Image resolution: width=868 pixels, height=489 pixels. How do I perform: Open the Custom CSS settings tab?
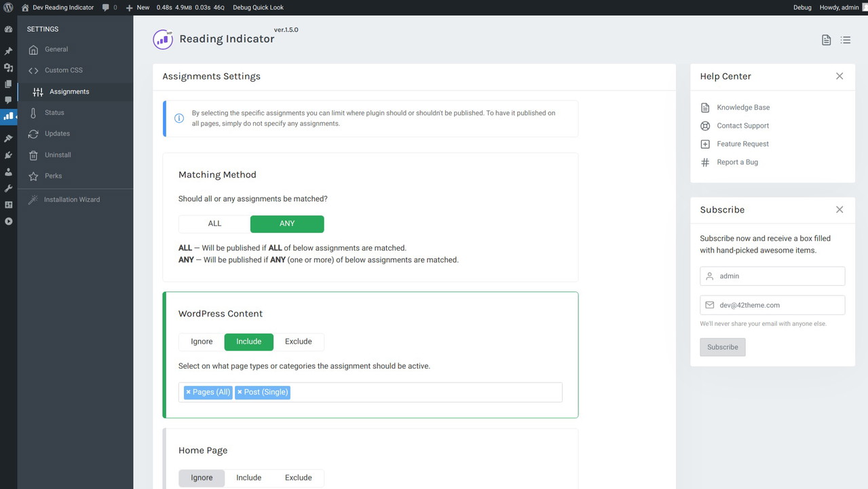pyautogui.click(x=63, y=70)
